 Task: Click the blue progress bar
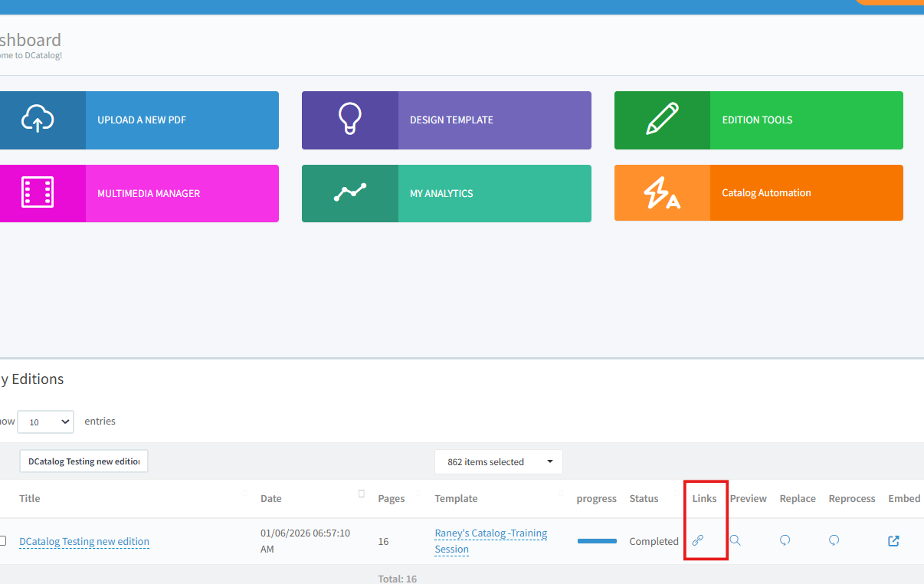click(597, 541)
